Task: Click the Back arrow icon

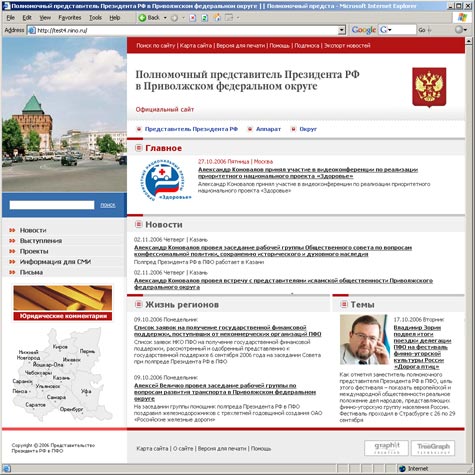Action: tap(142, 18)
